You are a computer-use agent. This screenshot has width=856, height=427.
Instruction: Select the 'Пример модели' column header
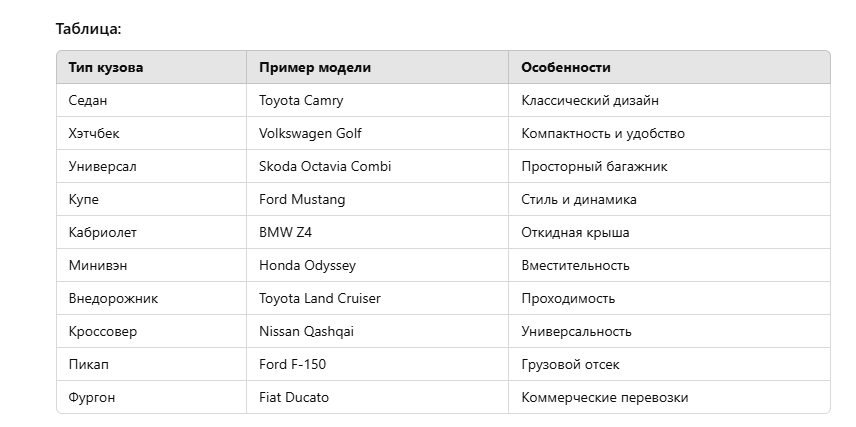tap(377, 67)
